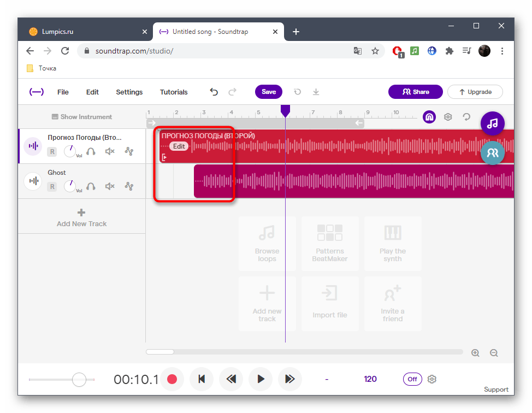The width and height of the screenshot is (532, 413).
Task: Select the Прогноз Погоды track waveform icon
Action: (x=33, y=146)
